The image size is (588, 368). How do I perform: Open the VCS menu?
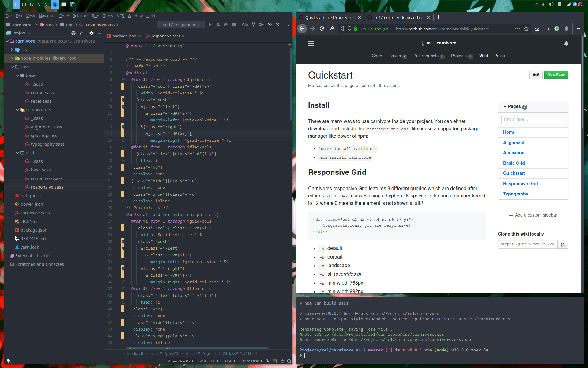point(120,16)
